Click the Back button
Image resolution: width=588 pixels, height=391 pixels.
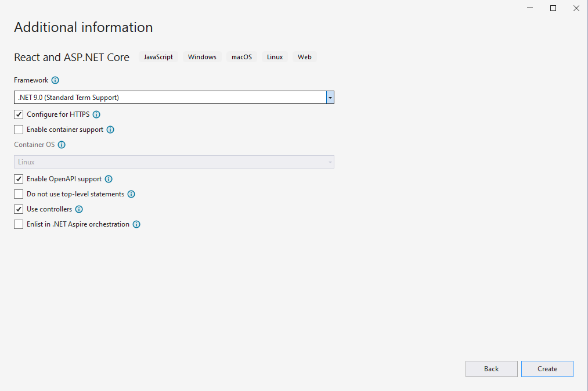coord(491,369)
